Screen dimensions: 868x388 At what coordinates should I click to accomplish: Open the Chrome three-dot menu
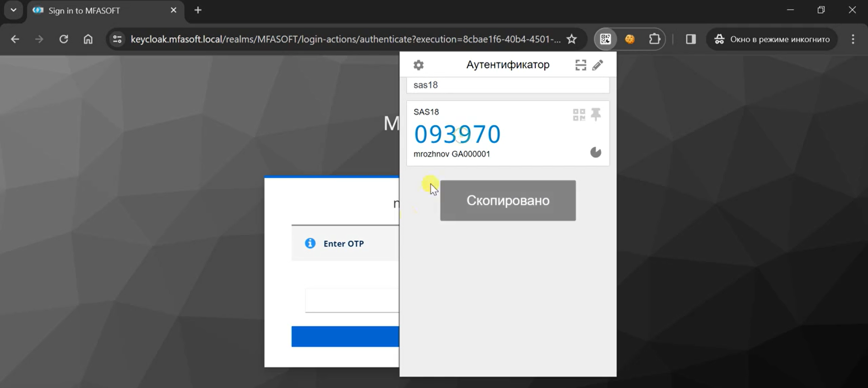[x=853, y=39]
